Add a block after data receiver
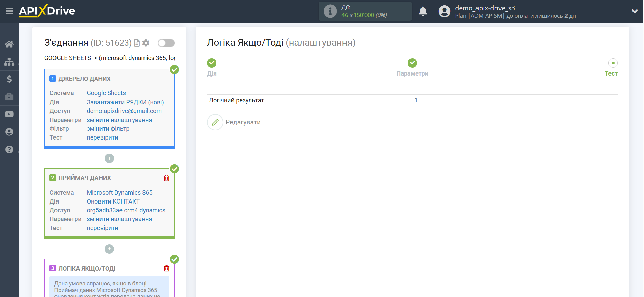The height and width of the screenshot is (297, 644). click(x=109, y=249)
